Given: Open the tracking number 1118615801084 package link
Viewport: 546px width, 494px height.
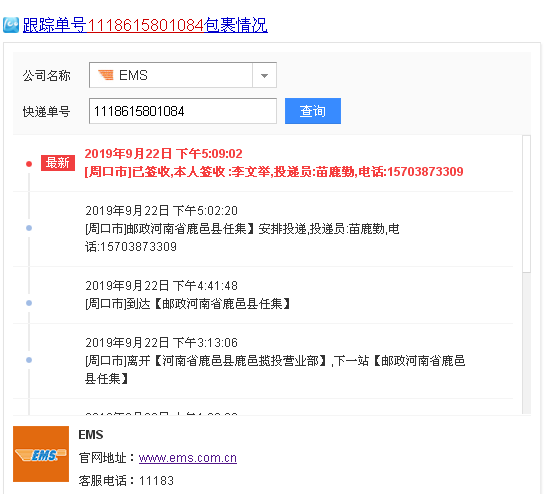Looking at the screenshot, I should tap(145, 25).
